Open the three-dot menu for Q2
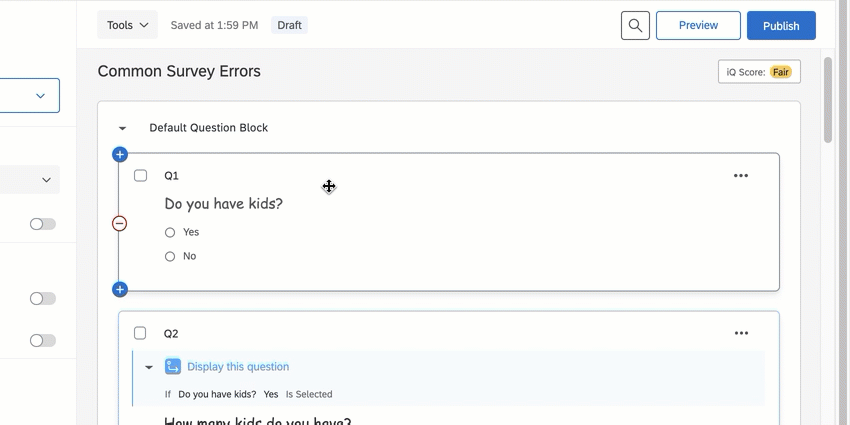 coord(740,333)
